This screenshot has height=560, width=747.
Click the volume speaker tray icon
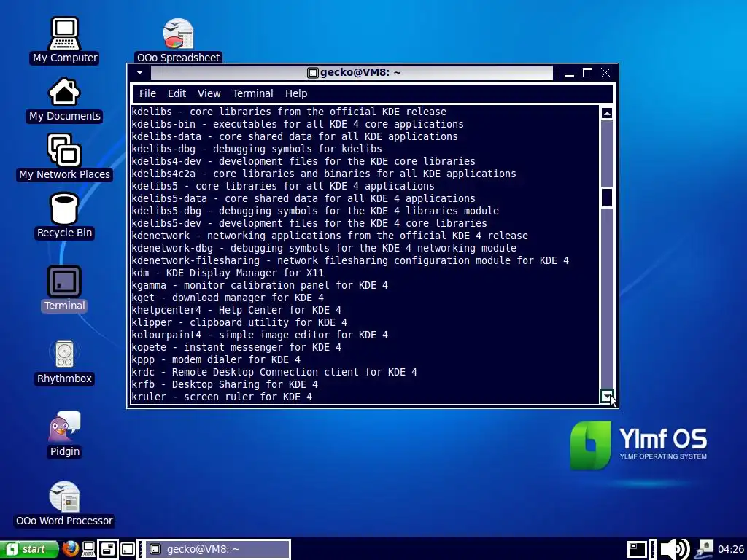(x=676, y=549)
